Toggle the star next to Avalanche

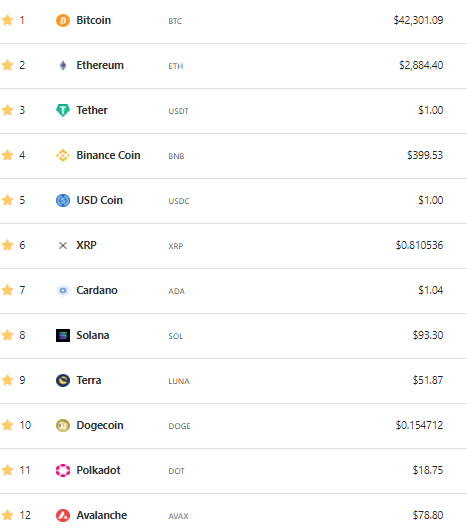point(7,515)
